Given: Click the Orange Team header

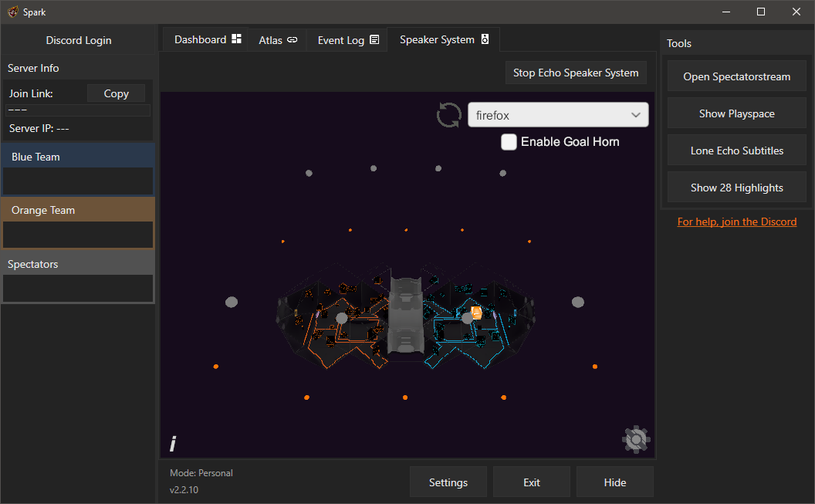Looking at the screenshot, I should coord(78,210).
